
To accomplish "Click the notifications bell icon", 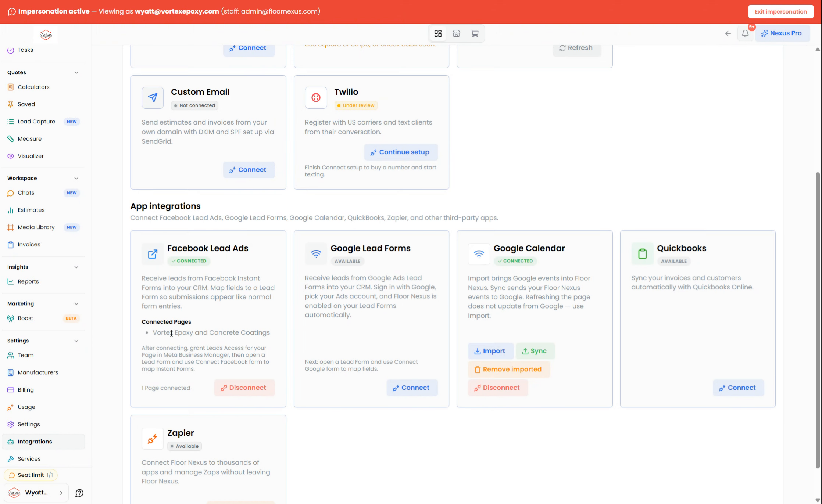I will click(745, 33).
